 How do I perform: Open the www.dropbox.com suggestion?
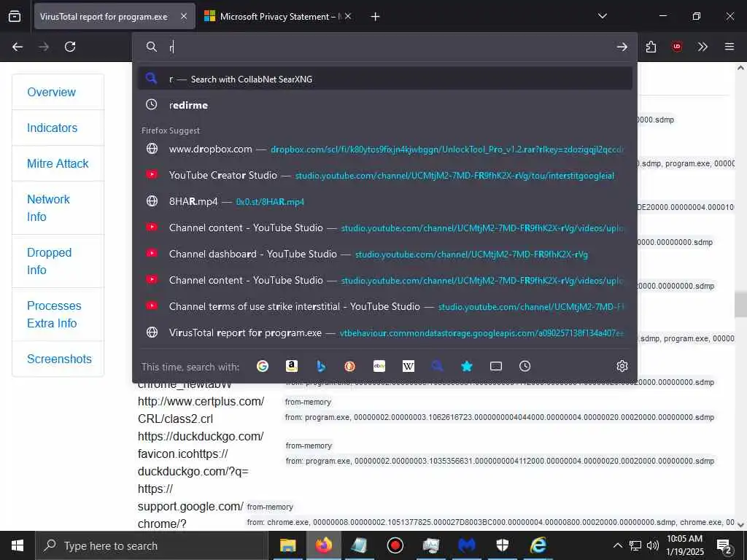(x=385, y=149)
